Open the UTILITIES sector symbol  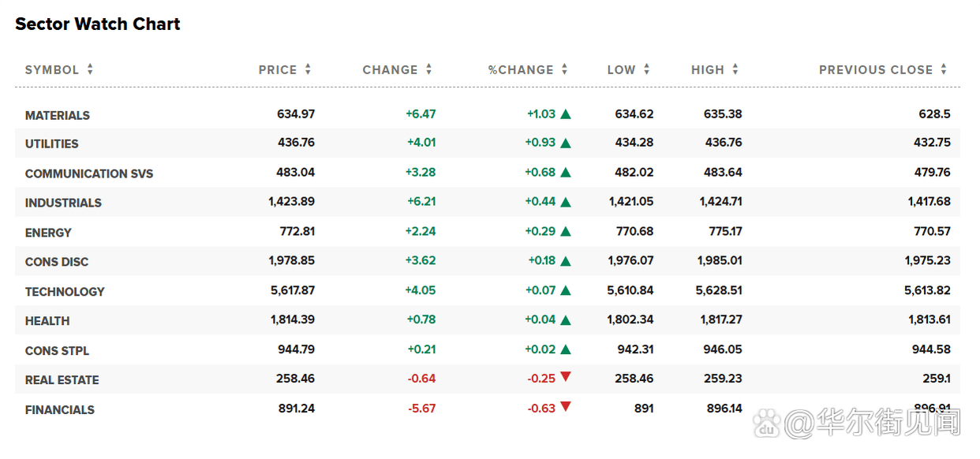tap(52, 144)
